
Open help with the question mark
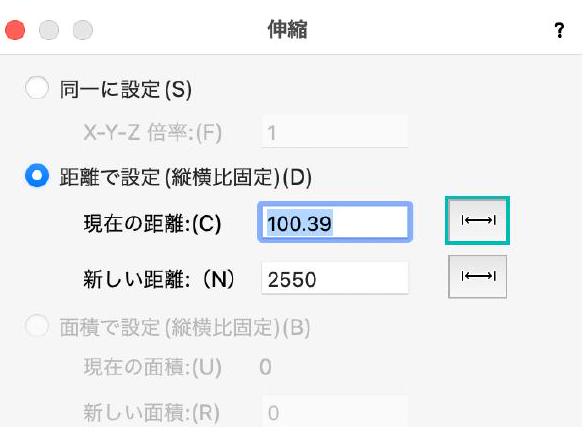(559, 30)
